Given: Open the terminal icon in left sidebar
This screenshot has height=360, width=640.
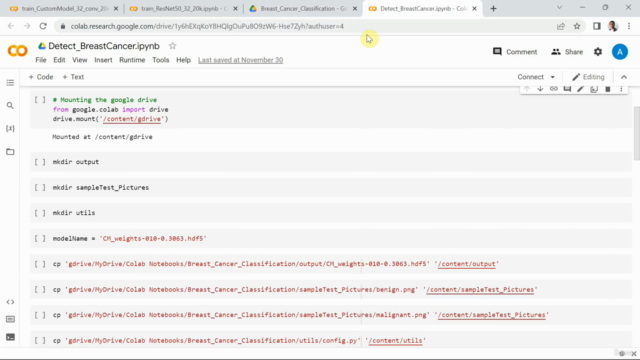Looking at the screenshot, I should click(x=10, y=337).
